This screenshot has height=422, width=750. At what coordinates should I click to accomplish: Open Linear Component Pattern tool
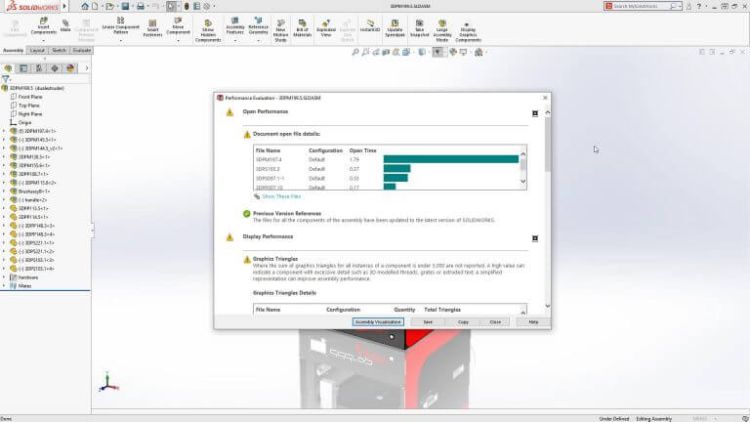(x=121, y=26)
